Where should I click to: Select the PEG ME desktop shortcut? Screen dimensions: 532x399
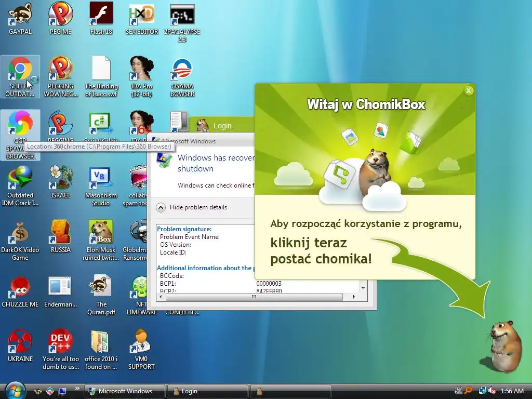[x=60, y=19]
